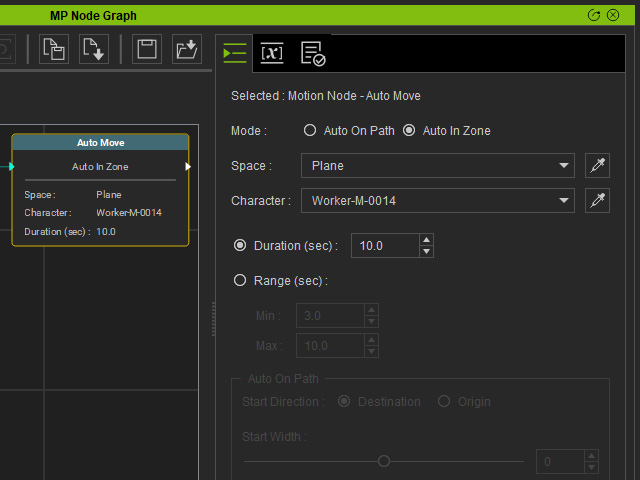Open the Character dropdown Worker-M-0014
This screenshot has height=480, width=640.
click(438, 201)
